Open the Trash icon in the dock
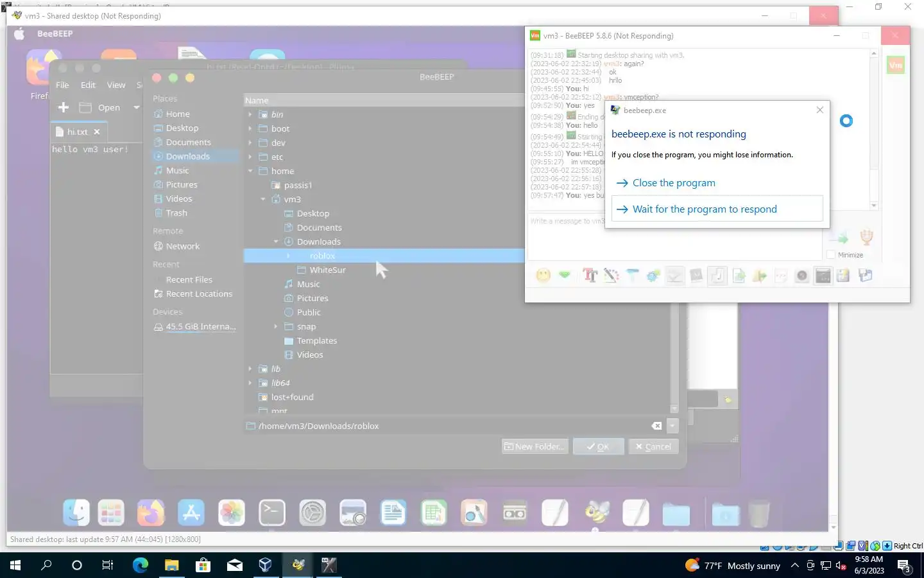Screen dimensions: 924x578 click(x=759, y=512)
